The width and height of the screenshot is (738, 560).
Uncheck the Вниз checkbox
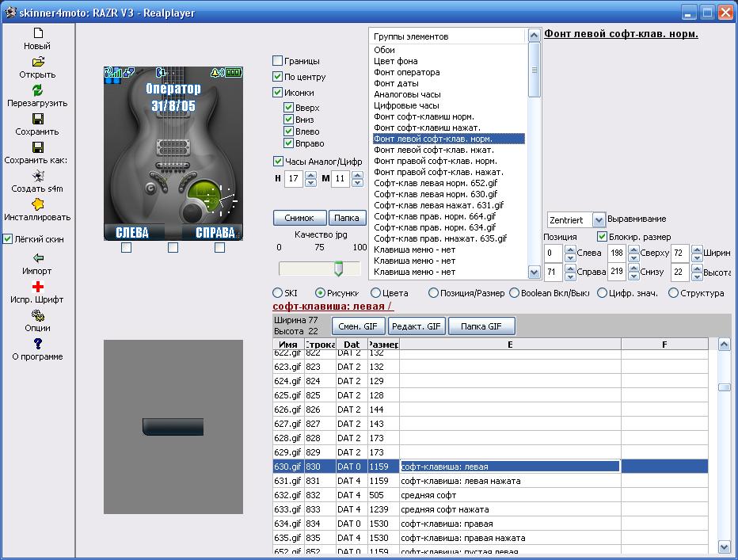click(288, 119)
